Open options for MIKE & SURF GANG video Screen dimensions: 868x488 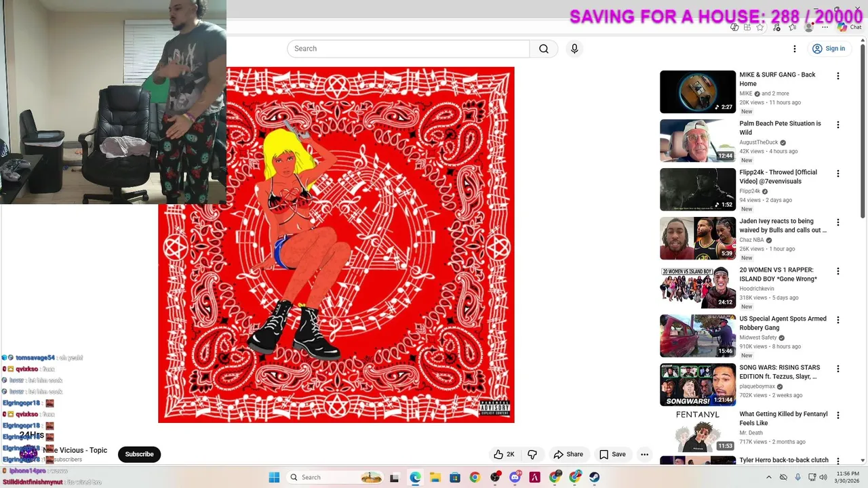coord(838,77)
